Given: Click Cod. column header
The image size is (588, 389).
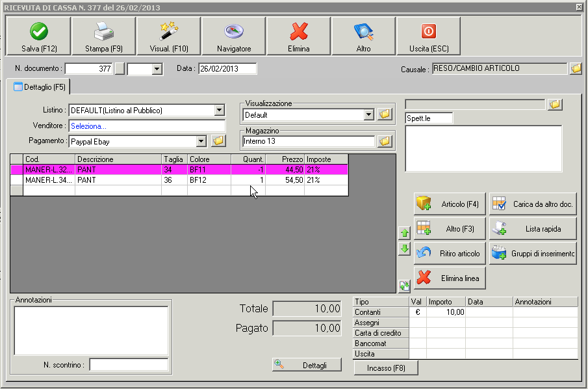Looking at the screenshot, I should point(49,159).
